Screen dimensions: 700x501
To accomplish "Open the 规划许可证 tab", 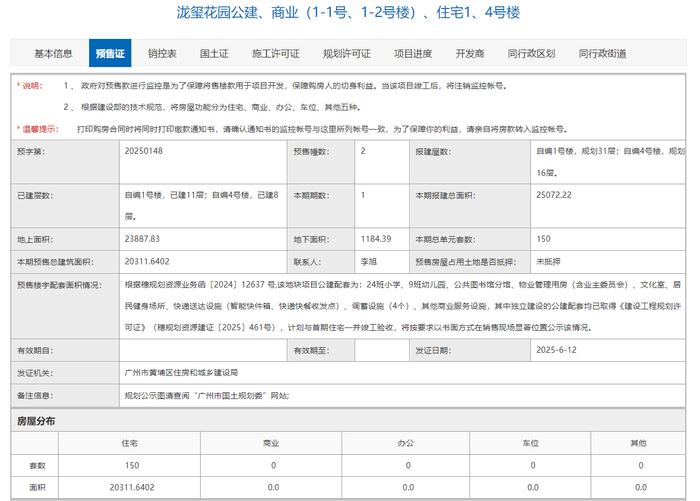I will coord(347,54).
